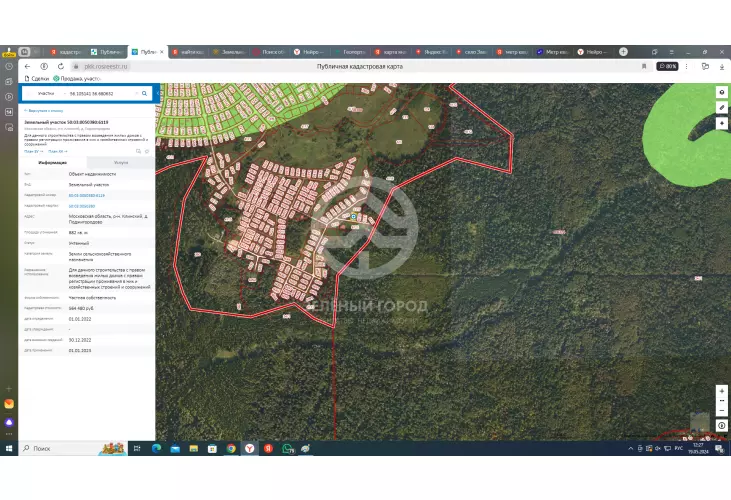Open Task View on the taskbar
The image size is (731, 500).
coord(137,448)
